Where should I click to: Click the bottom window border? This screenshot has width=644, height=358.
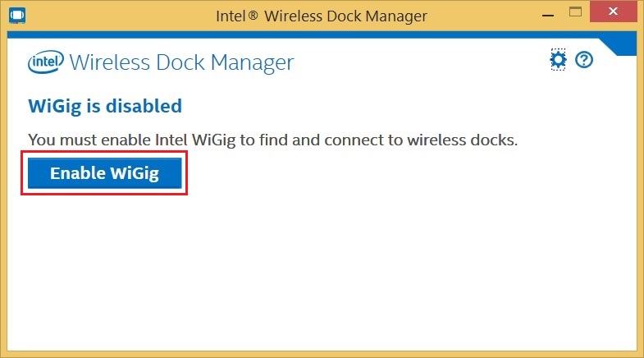click(x=322, y=354)
